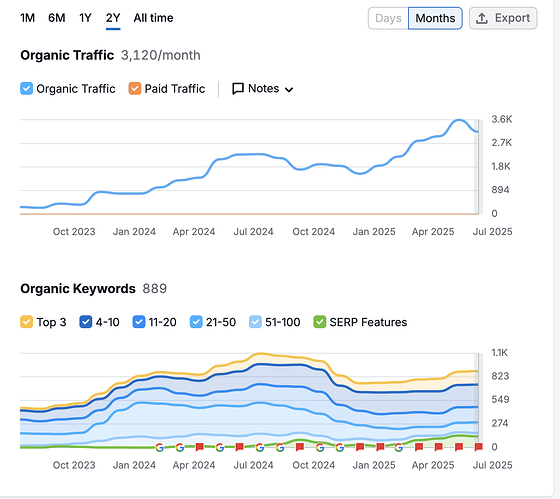Expand the Notes dropdown chevron
Screen dimensions: 560x499
[x=289, y=89]
